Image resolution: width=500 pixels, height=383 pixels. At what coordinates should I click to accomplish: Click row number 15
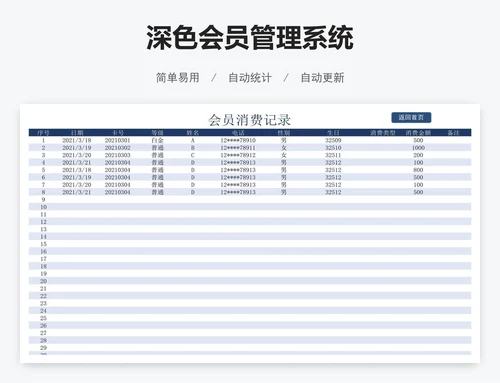[x=43, y=244]
